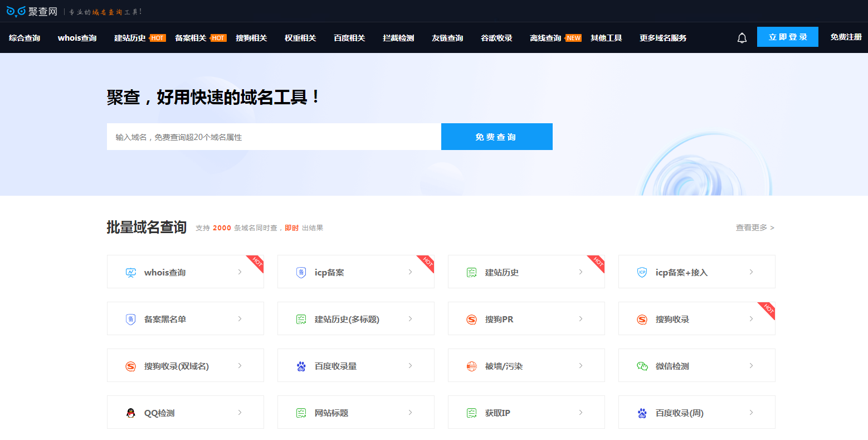The image size is (868, 440).
Task: Click the 被墙/污染 globe icon
Action: (472, 365)
